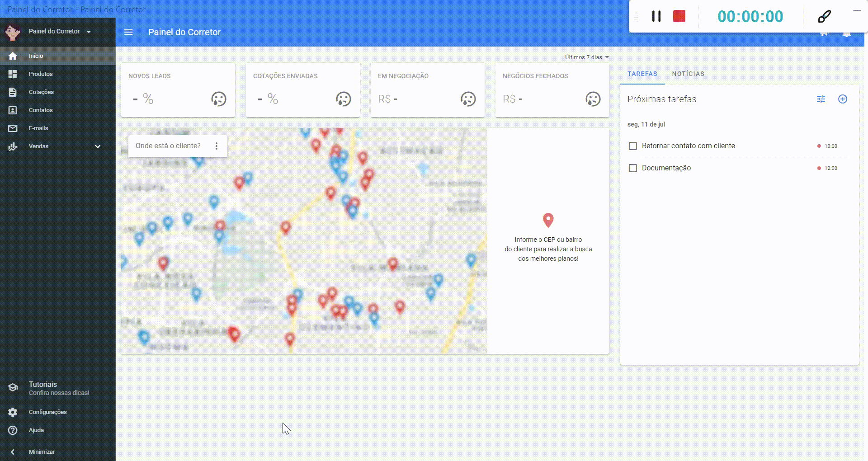Open the Negócios Fechados card
Image resolution: width=868 pixels, height=461 pixels.
point(552,90)
